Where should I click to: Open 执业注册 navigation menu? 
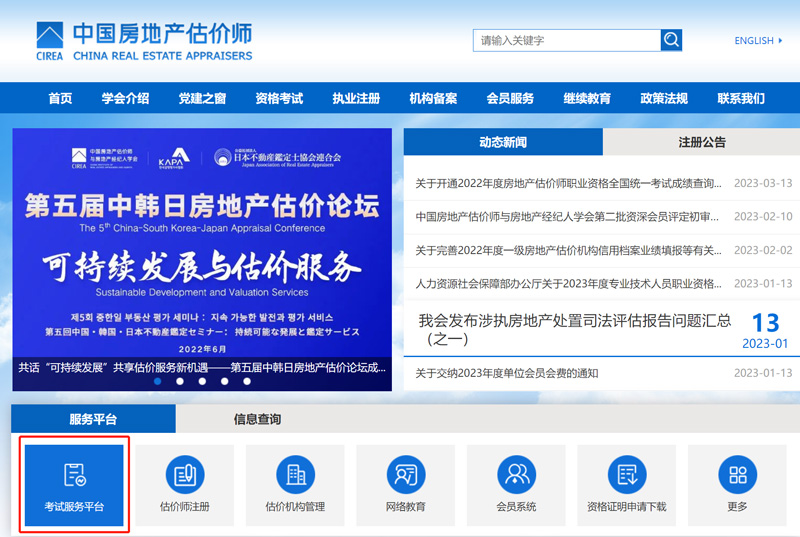pos(357,98)
